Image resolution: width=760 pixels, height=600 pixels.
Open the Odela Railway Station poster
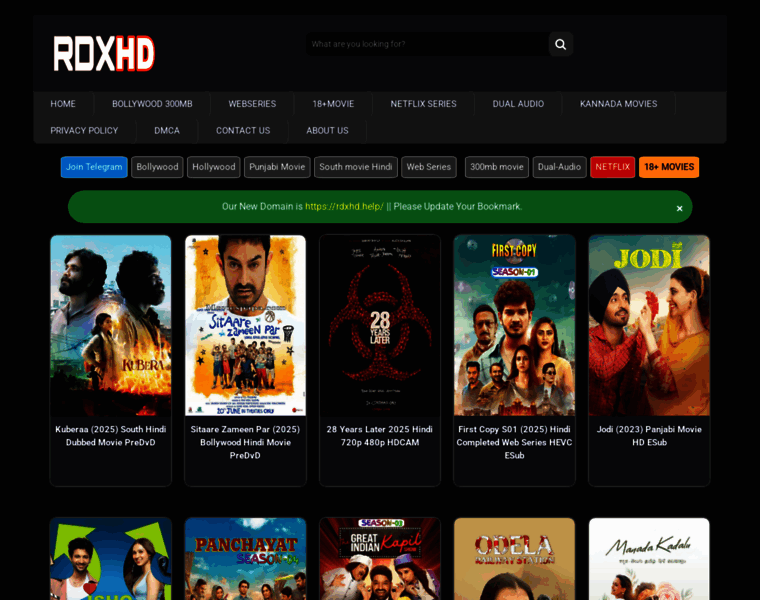tap(514, 559)
